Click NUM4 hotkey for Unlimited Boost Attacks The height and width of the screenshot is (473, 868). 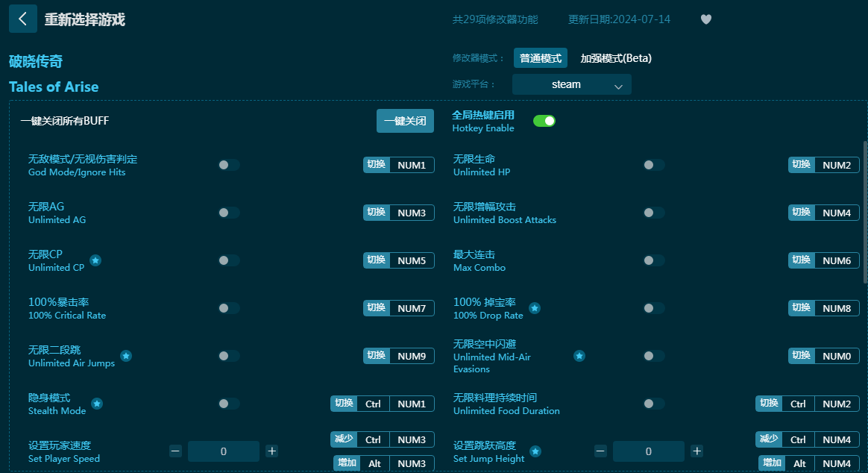click(837, 213)
